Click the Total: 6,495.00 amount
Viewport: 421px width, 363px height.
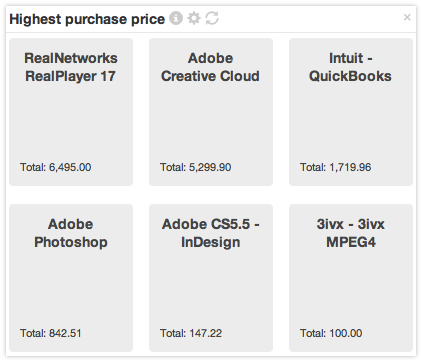56,167
